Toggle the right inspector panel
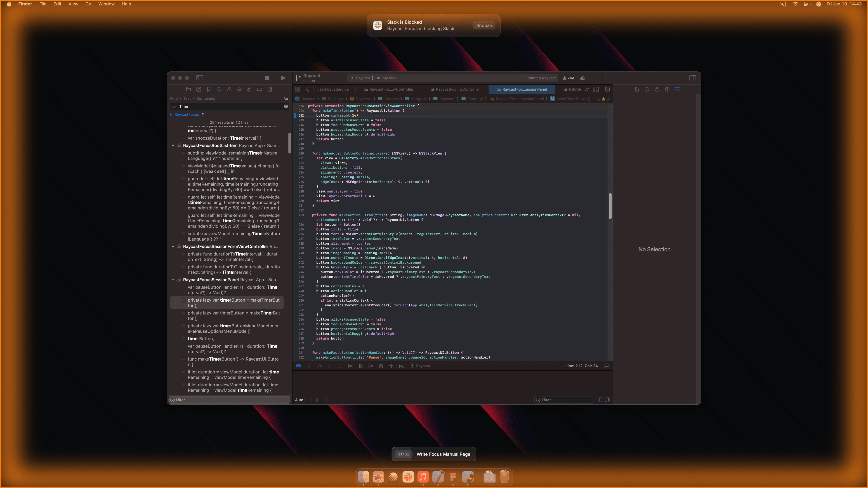 692,78
